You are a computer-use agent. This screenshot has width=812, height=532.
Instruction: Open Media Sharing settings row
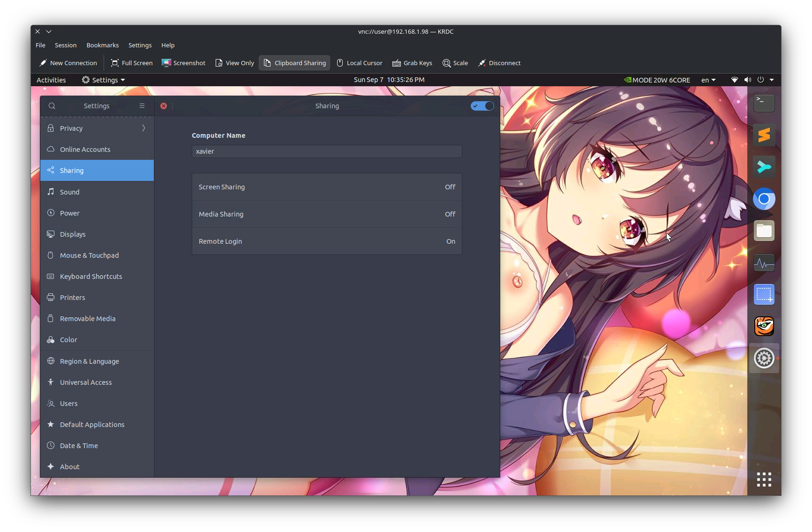click(x=327, y=214)
